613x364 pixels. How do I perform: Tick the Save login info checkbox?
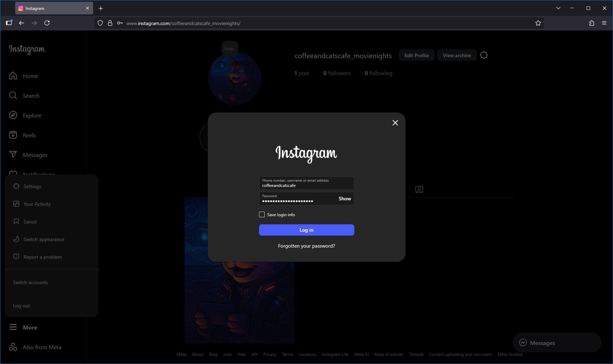point(262,214)
